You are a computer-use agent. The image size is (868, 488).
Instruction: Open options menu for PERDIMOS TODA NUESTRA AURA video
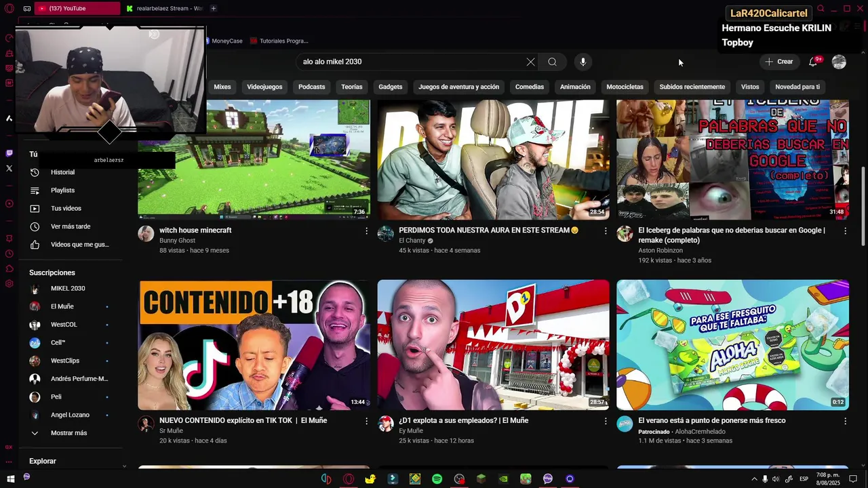point(606,231)
